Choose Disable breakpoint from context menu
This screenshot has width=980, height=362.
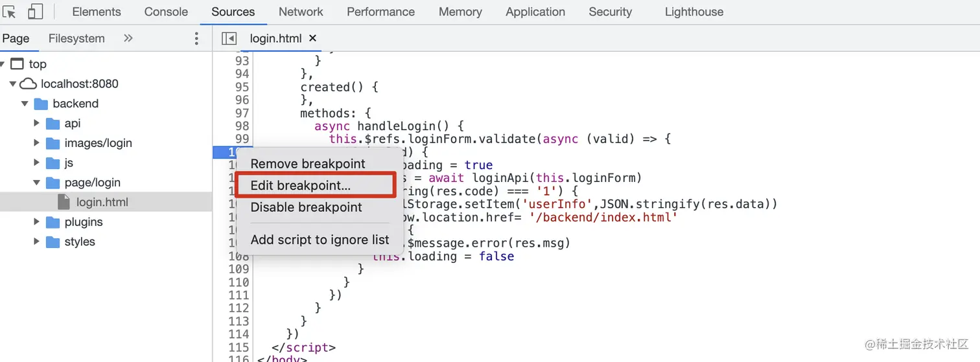click(306, 207)
